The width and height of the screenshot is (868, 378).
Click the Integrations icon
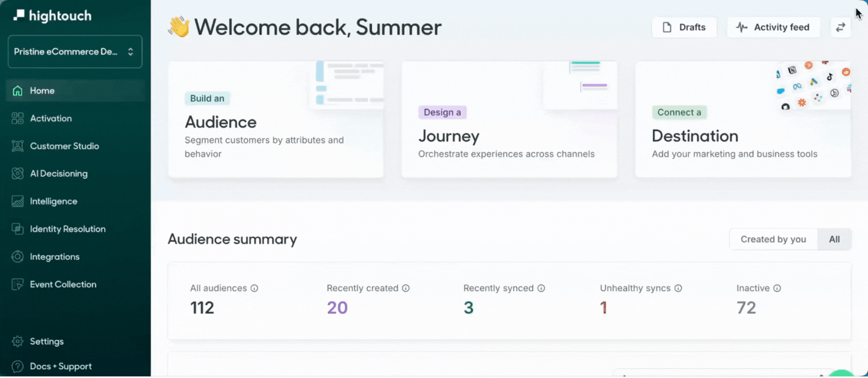pos(17,257)
